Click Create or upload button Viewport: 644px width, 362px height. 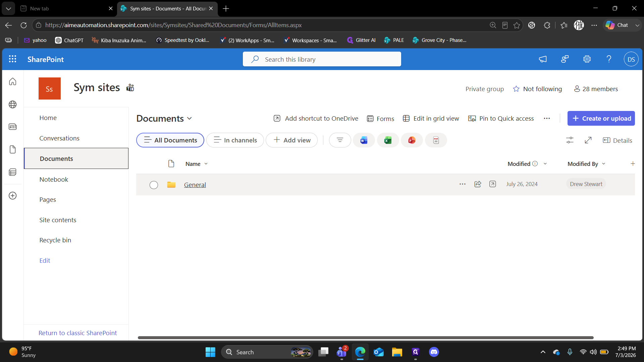(x=601, y=118)
